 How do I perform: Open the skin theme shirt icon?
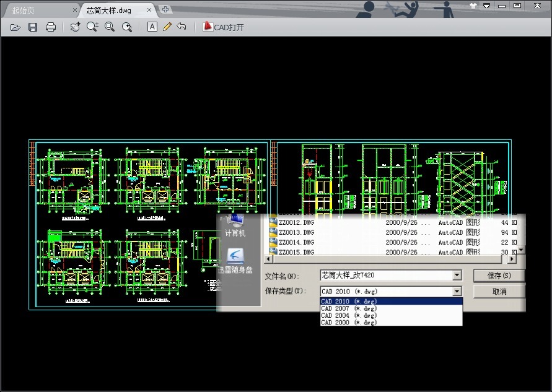point(473,6)
